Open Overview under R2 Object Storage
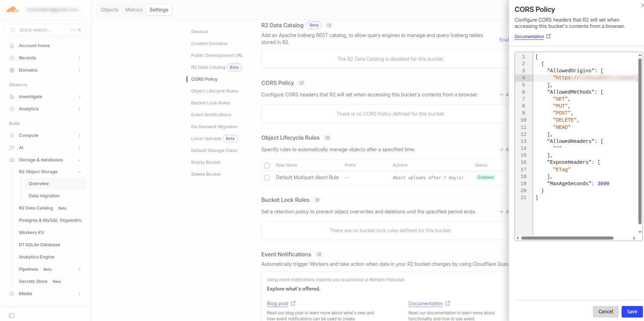Viewport: 644px width, 321px height. tap(55, 184)
